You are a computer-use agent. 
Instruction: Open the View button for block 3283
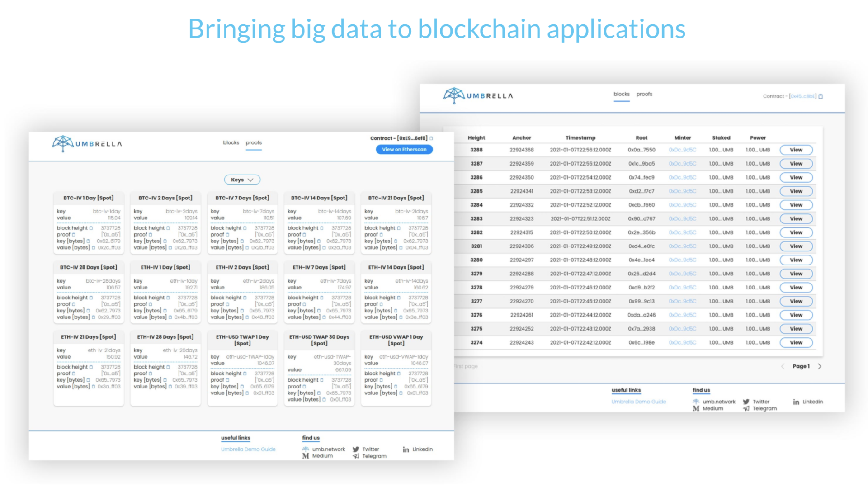pos(796,219)
